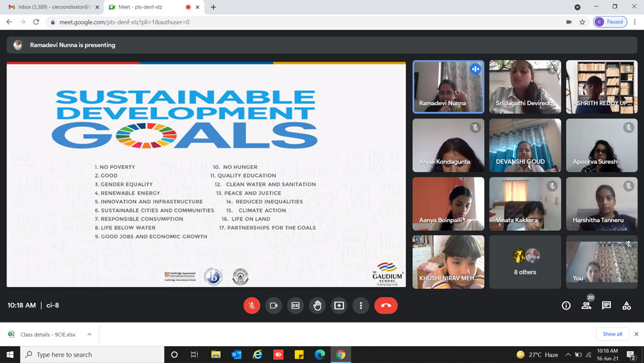Click Show all downloads
This screenshot has width=644, height=363.
coord(612,334)
